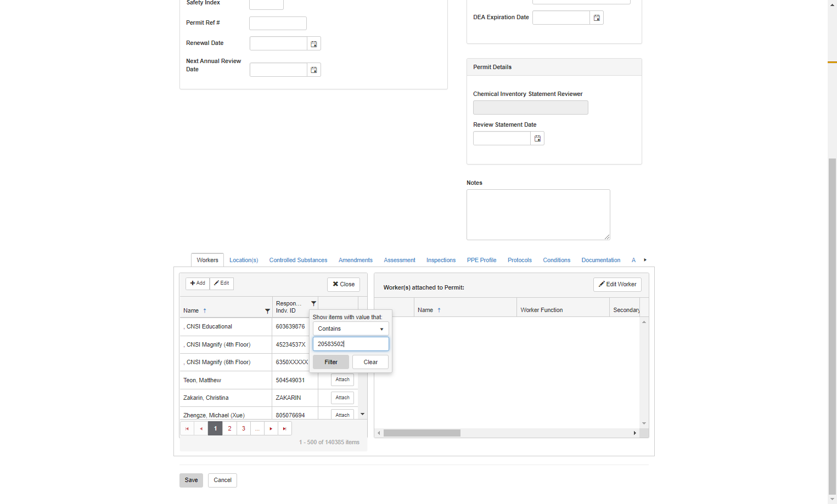Save the permit form
The width and height of the screenshot is (837, 504).
pyautogui.click(x=191, y=480)
